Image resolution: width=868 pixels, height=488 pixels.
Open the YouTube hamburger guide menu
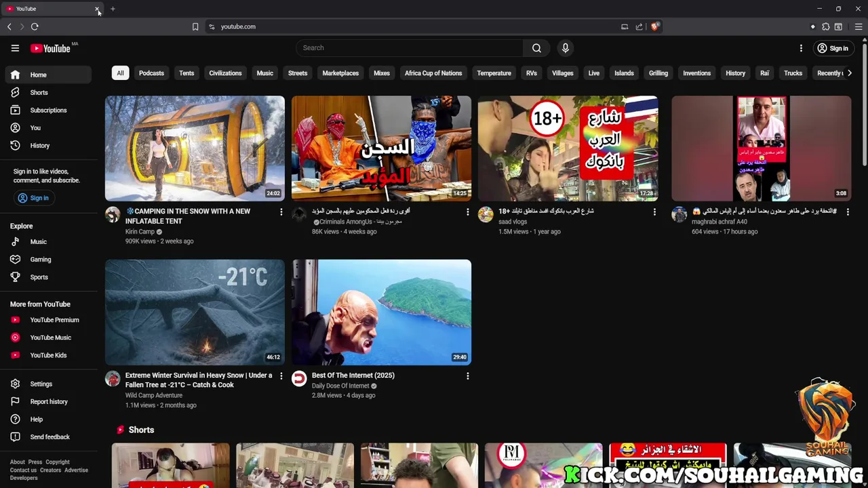[x=15, y=48]
